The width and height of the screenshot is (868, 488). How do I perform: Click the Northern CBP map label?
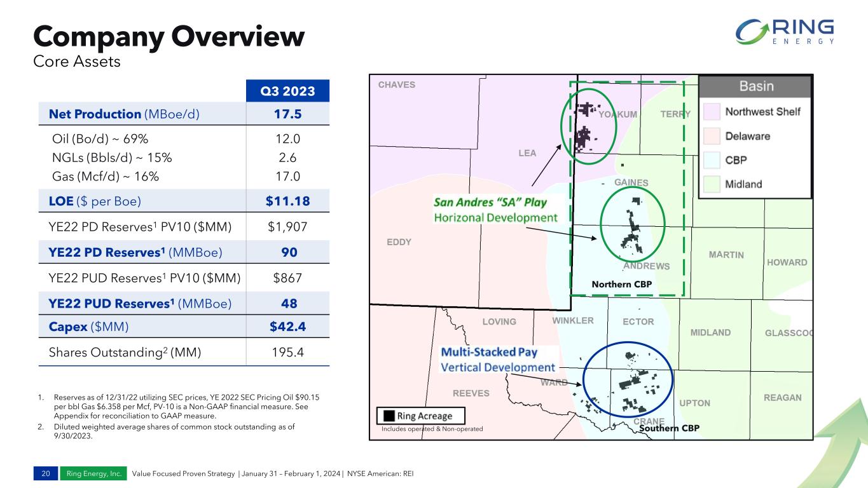[622, 285]
